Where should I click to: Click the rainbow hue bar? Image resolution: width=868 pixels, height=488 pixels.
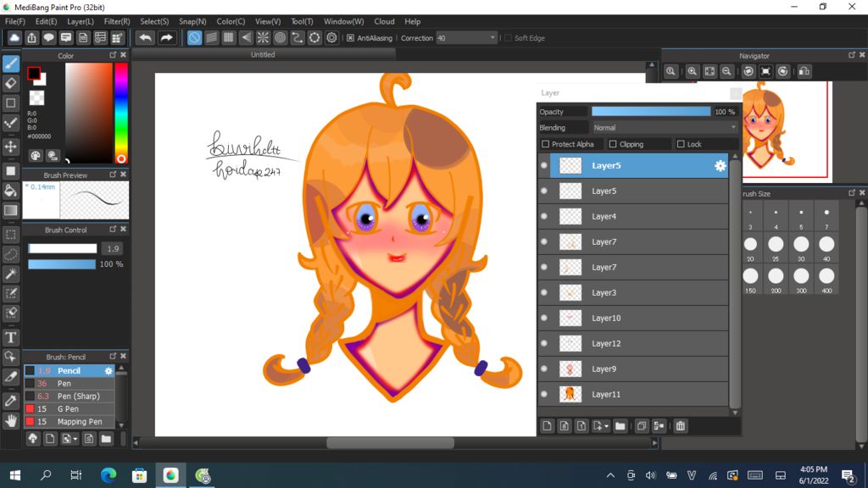coord(120,113)
